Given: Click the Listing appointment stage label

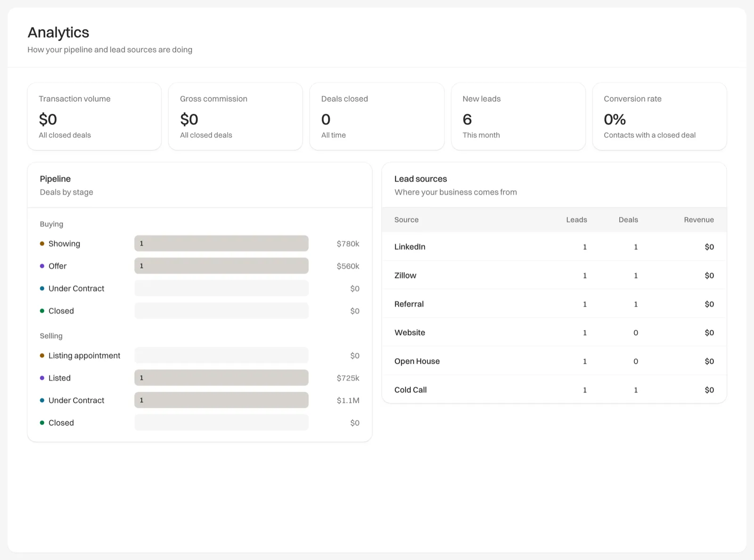Looking at the screenshot, I should tap(84, 355).
